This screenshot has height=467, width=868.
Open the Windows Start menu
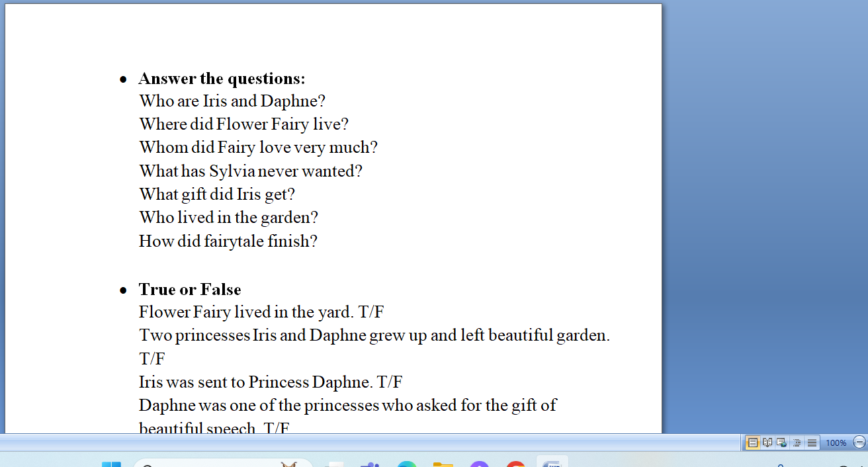[111, 464]
